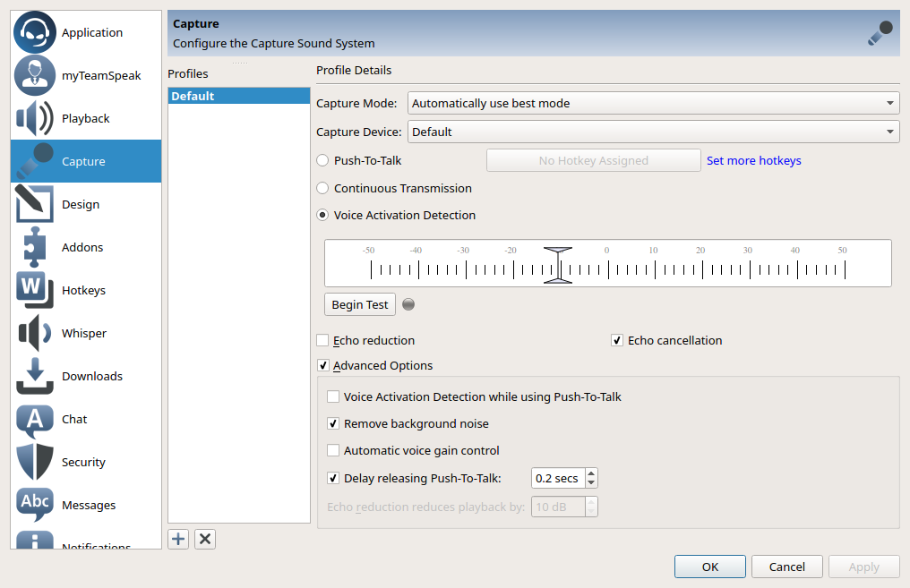Open the Application settings icon
Image resolution: width=910 pixels, height=588 pixels.
point(35,32)
